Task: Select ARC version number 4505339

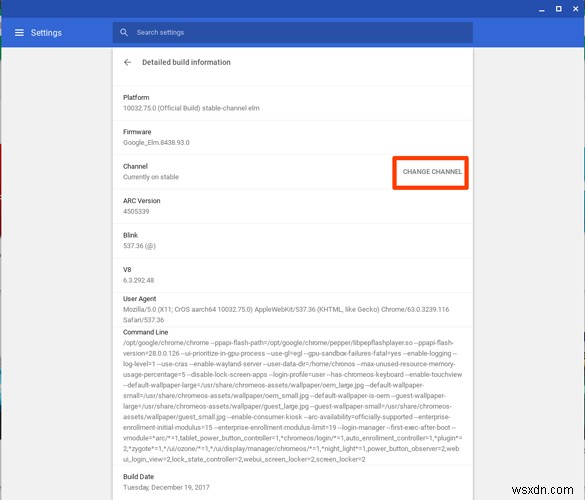Action: tap(136, 212)
